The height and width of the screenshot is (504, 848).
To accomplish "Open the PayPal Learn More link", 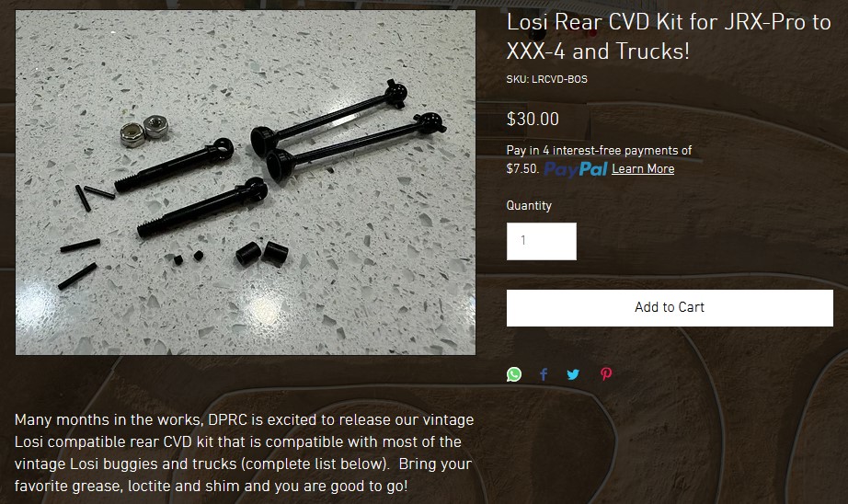I will (643, 168).
